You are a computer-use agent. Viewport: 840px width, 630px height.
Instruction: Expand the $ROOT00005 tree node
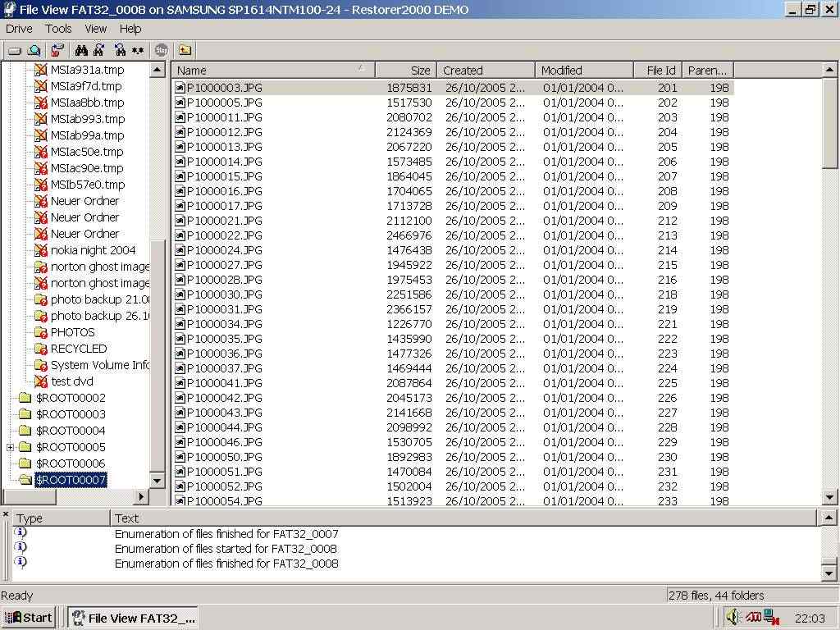(x=10, y=447)
